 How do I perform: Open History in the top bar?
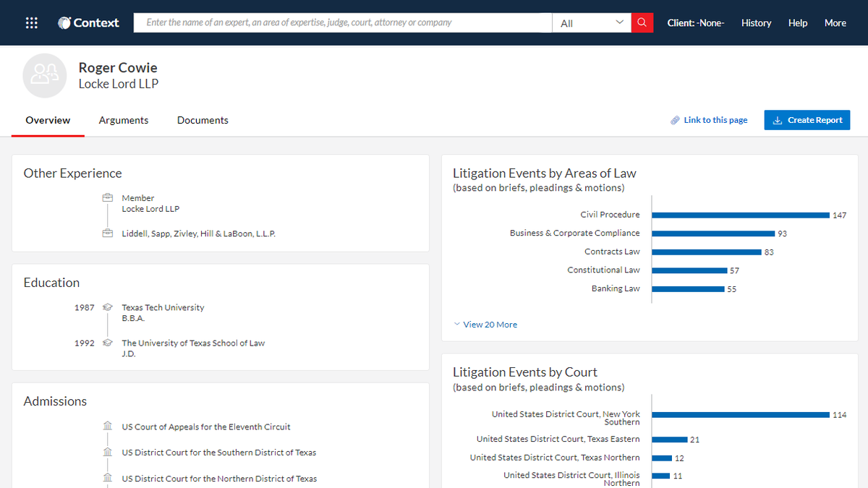point(756,22)
